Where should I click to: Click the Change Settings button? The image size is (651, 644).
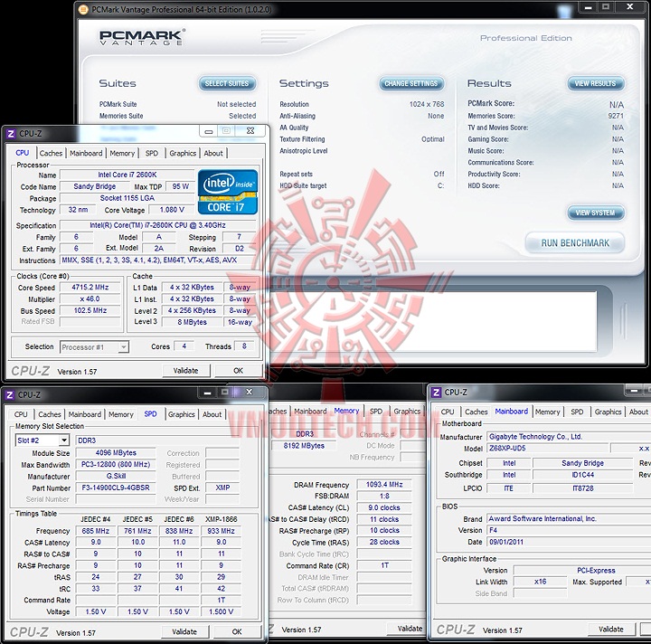pos(411,83)
